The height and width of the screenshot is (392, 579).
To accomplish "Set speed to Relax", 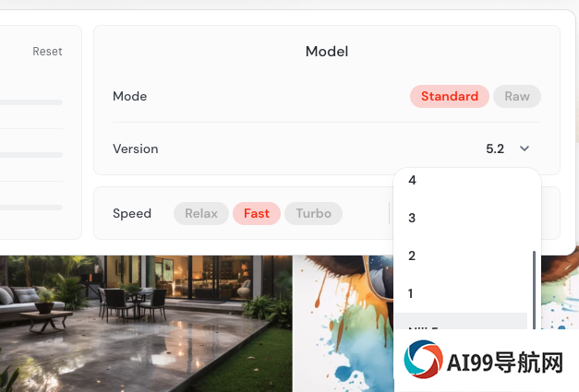I will 201,213.
